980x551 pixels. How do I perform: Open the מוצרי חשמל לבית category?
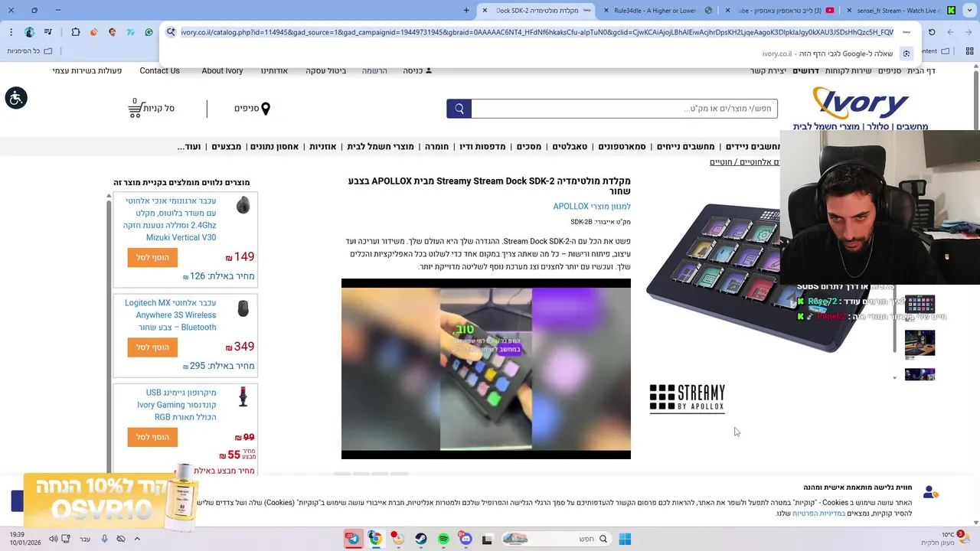[x=381, y=146]
